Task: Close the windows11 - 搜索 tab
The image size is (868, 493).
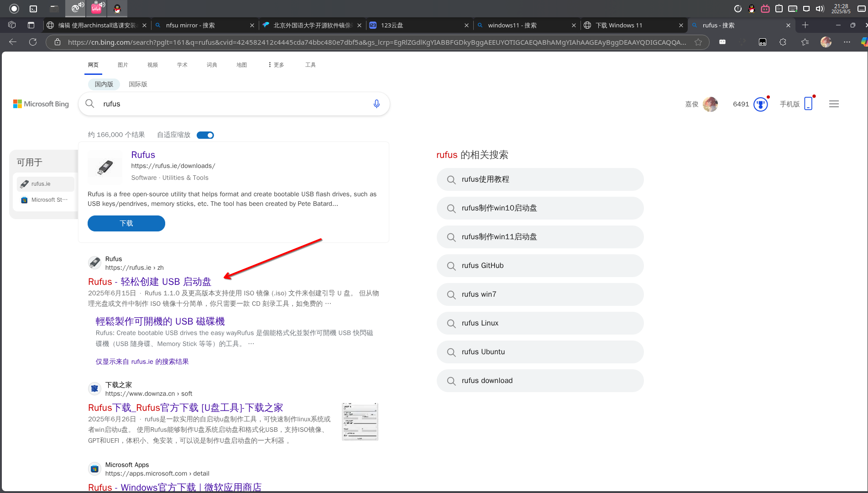Action: point(574,25)
